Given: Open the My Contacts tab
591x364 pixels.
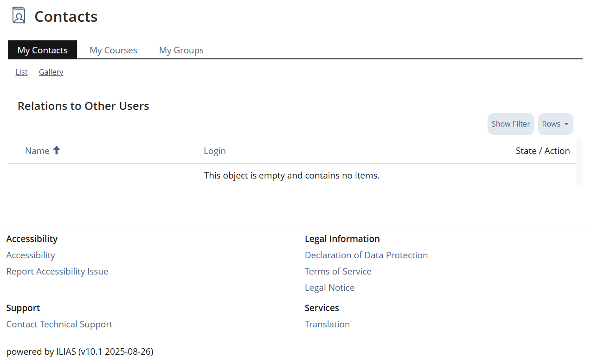Looking at the screenshot, I should click(x=42, y=50).
